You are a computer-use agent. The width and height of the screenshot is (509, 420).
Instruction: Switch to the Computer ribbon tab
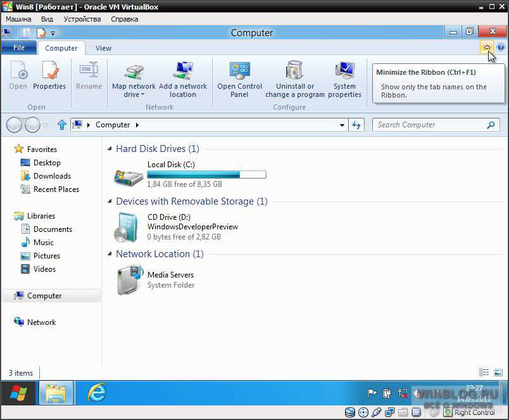61,48
